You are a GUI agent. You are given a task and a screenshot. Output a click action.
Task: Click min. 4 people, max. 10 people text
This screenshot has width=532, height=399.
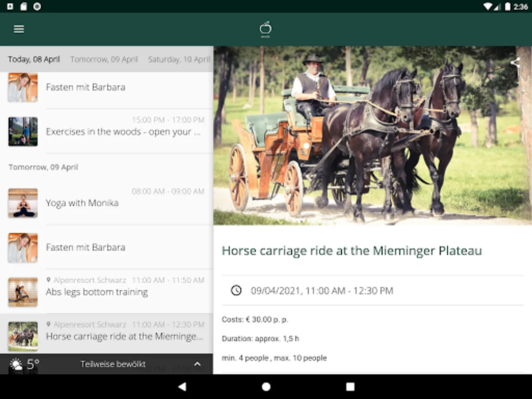point(274,358)
